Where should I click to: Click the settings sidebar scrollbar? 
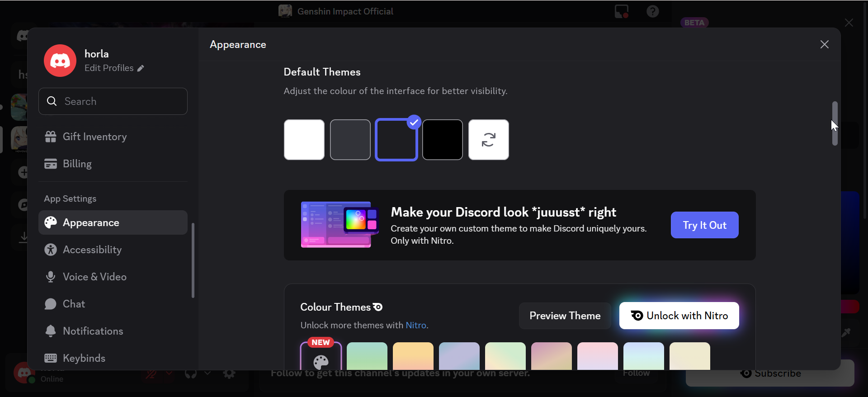click(193, 260)
